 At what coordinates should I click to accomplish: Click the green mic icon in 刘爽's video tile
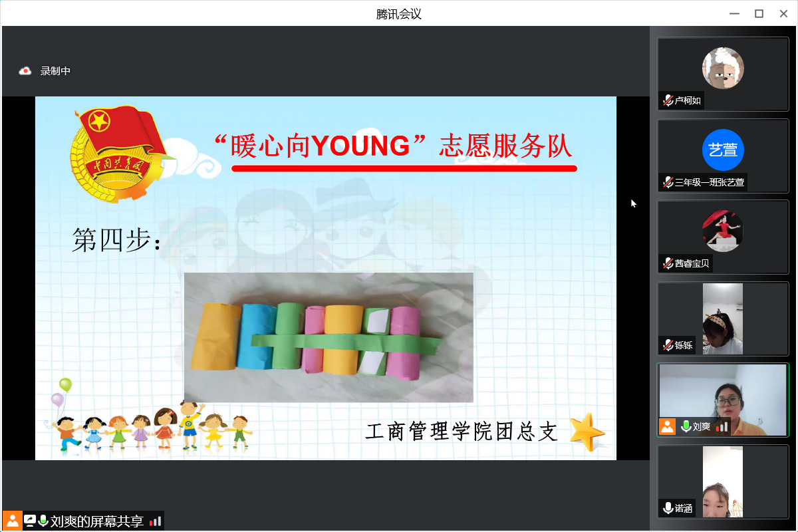point(686,426)
